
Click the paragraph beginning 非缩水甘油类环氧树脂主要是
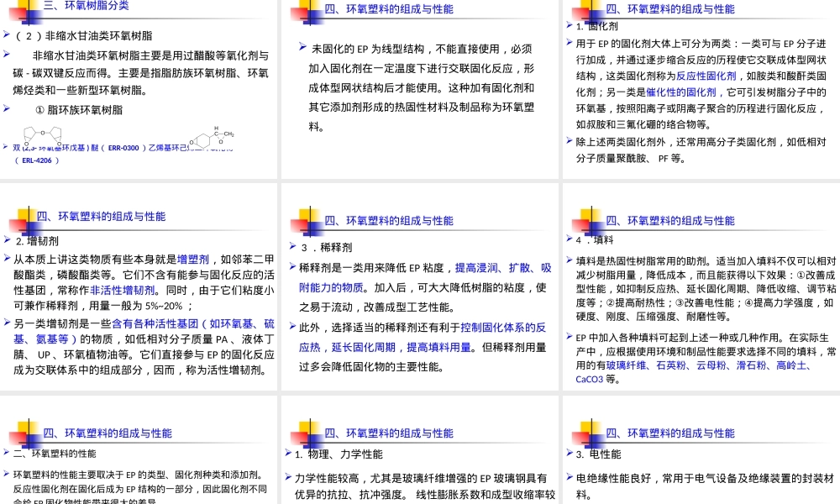pyautogui.click(x=140, y=73)
